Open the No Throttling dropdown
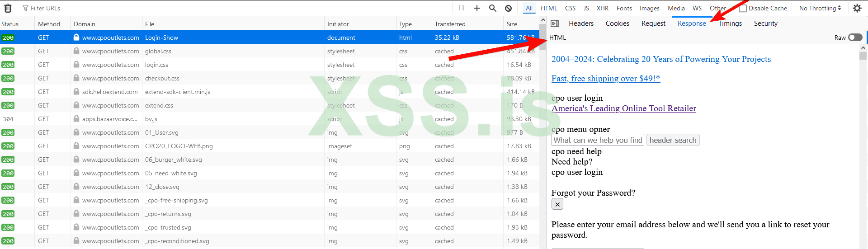The height and width of the screenshot is (249, 868). coord(820,8)
